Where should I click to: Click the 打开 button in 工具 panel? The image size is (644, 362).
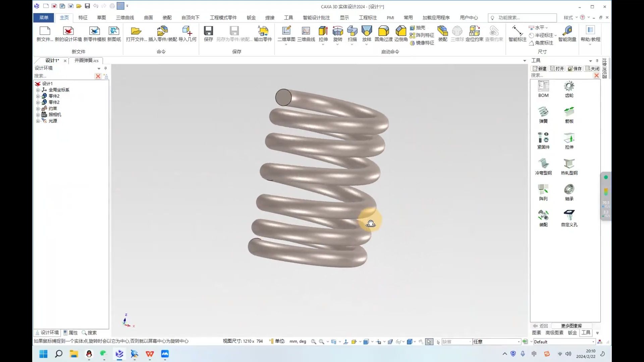click(557, 68)
